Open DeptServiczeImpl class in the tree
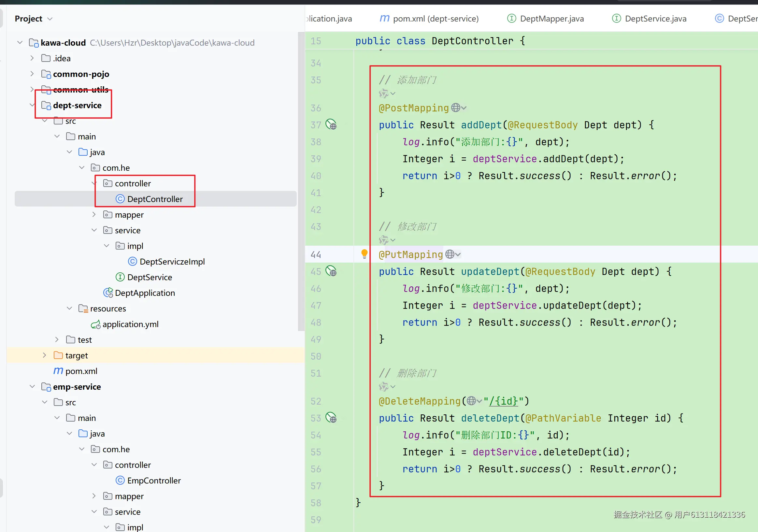The width and height of the screenshot is (758, 532). point(172,262)
